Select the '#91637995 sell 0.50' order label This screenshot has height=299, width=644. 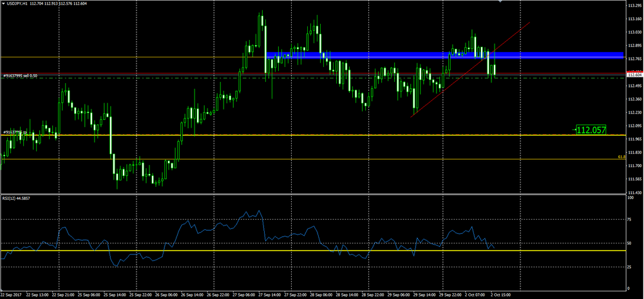(20, 75)
